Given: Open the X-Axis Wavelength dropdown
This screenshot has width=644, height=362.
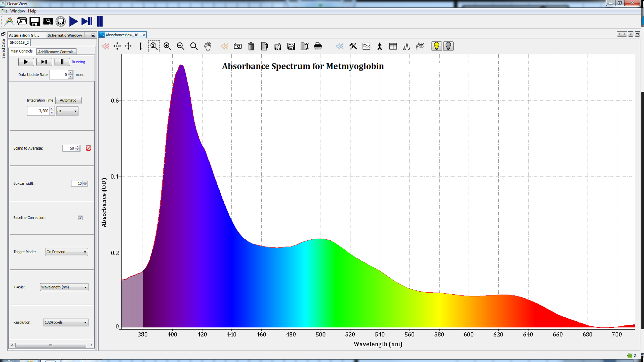Looking at the screenshot, I should coord(64,287).
